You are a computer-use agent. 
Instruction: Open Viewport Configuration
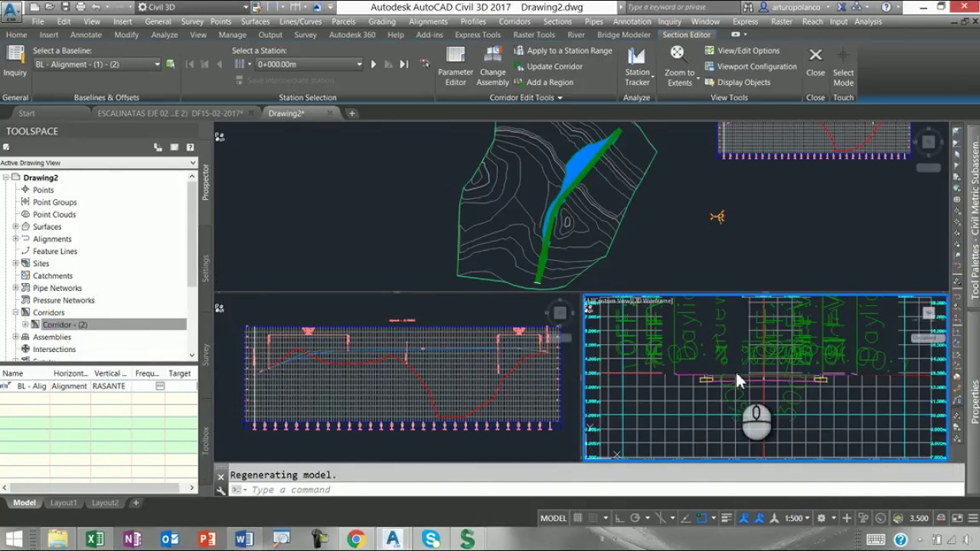click(750, 67)
